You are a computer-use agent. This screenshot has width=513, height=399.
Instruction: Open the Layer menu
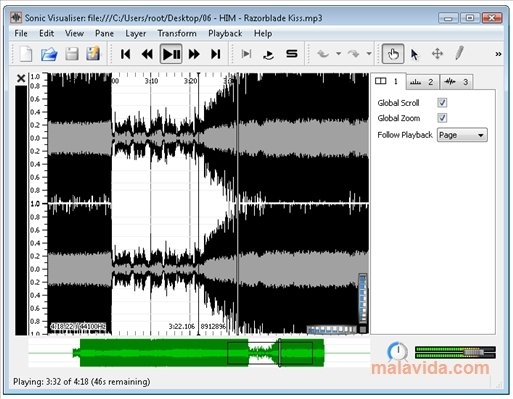click(x=135, y=33)
